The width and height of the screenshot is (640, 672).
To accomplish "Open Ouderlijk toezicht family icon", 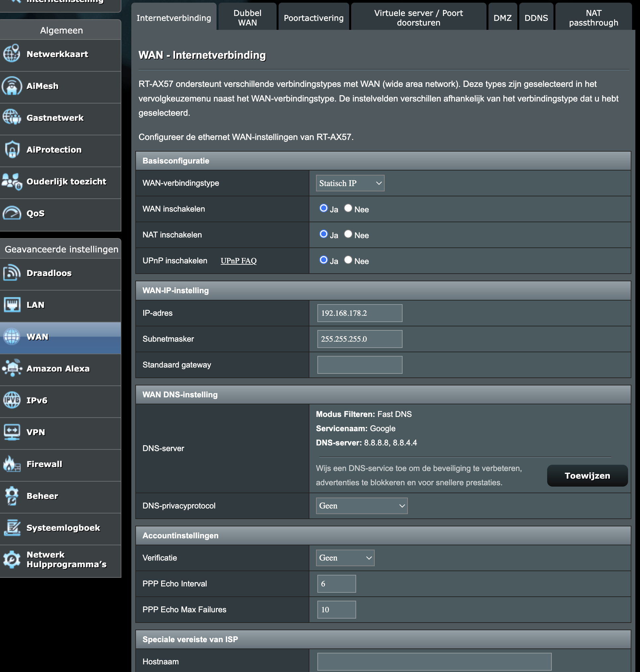I will pyautogui.click(x=12, y=181).
